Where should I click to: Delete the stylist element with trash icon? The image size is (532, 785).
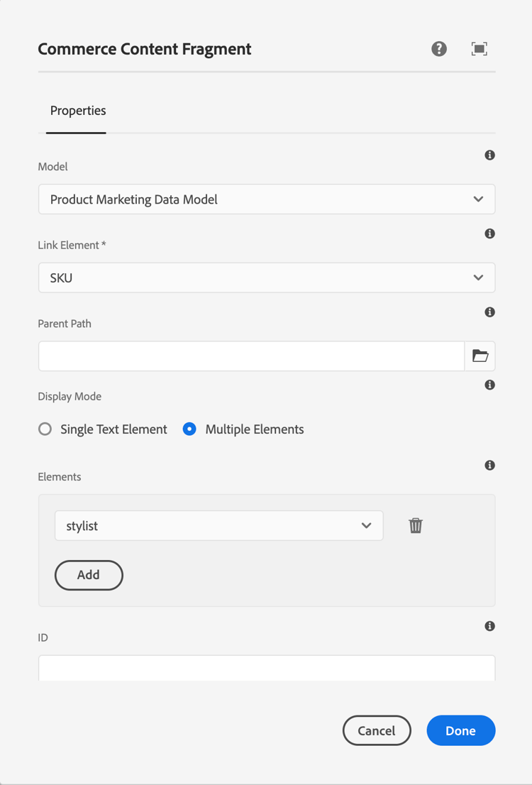coord(416,525)
